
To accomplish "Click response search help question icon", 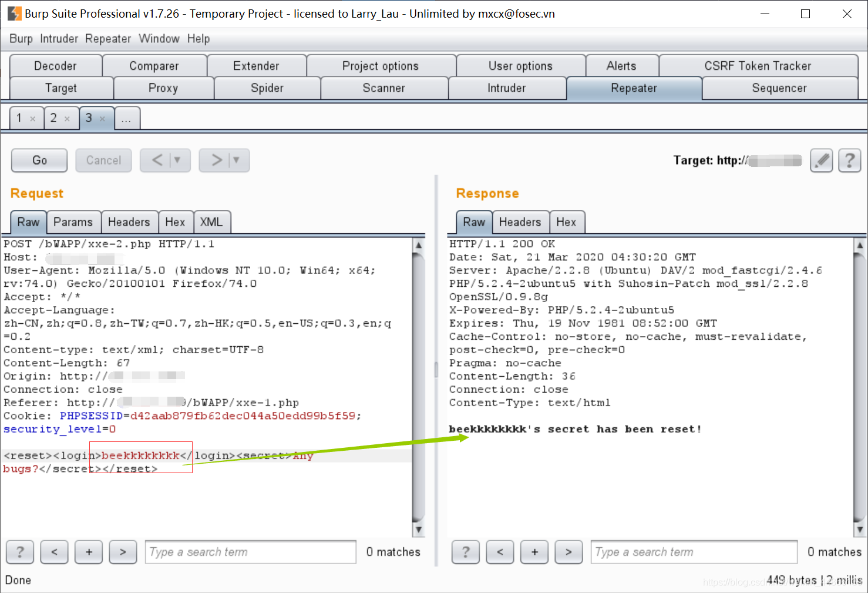I will (x=466, y=552).
